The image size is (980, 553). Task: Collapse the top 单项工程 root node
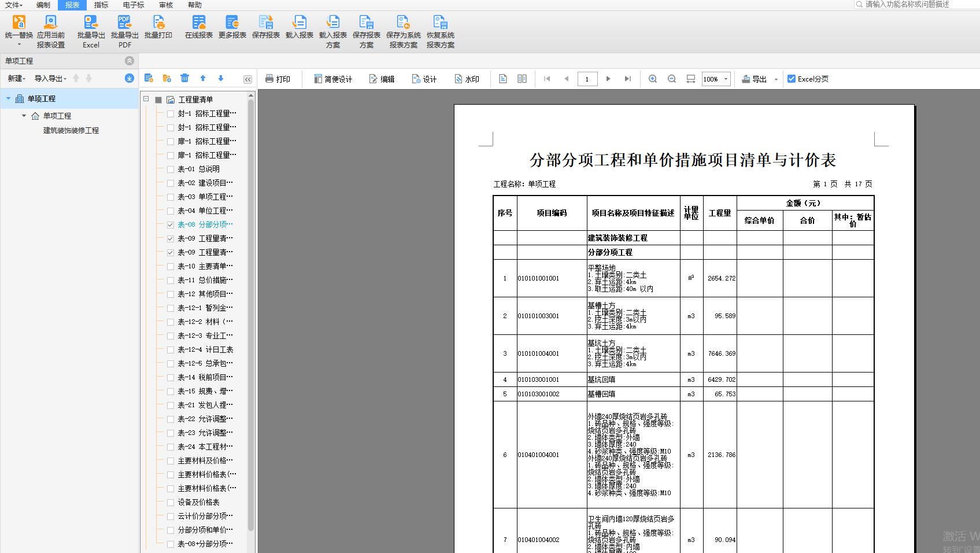pyautogui.click(x=8, y=98)
